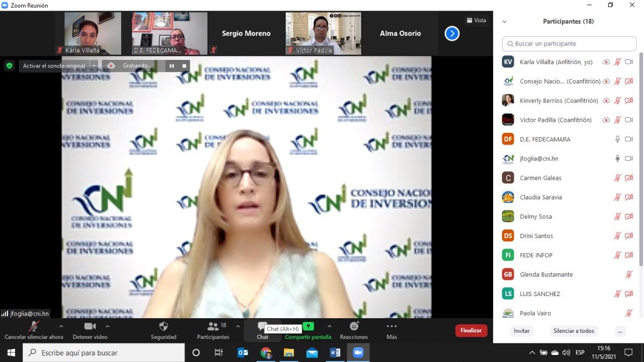Show hidden system tray icons
The height and width of the screenshot is (362, 644).
point(532,352)
